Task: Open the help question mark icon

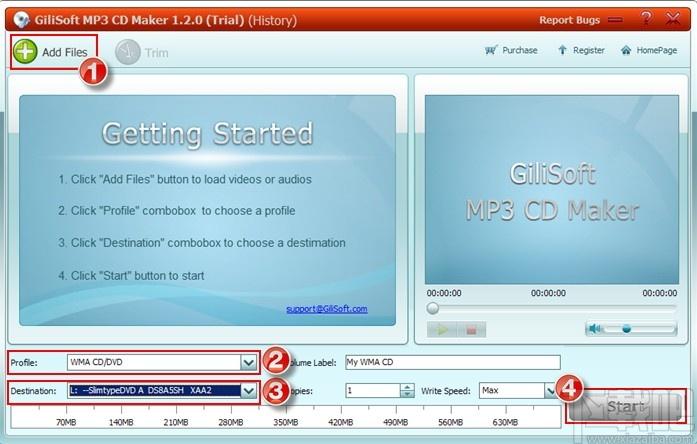Action: click(646, 19)
